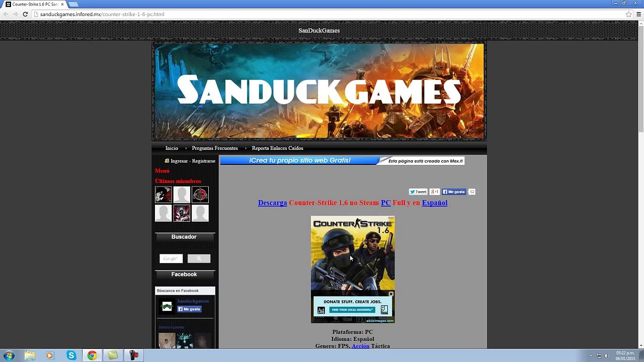Viewport: 644px width, 362px height.
Task: Open the Chrome menu icon
Action: click(x=639, y=14)
